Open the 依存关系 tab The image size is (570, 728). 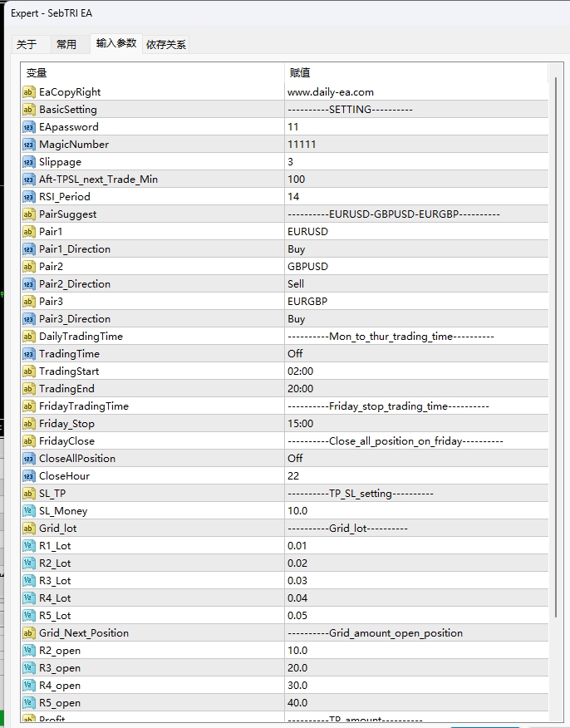[166, 45]
